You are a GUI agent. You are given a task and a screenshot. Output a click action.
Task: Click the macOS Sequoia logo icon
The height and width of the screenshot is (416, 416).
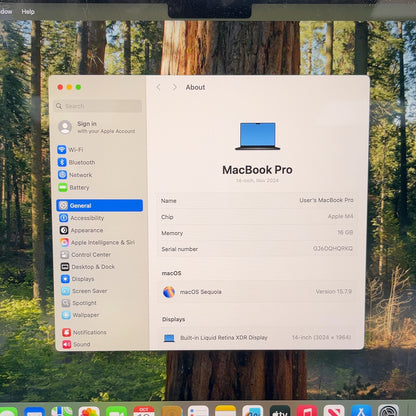pos(169,292)
